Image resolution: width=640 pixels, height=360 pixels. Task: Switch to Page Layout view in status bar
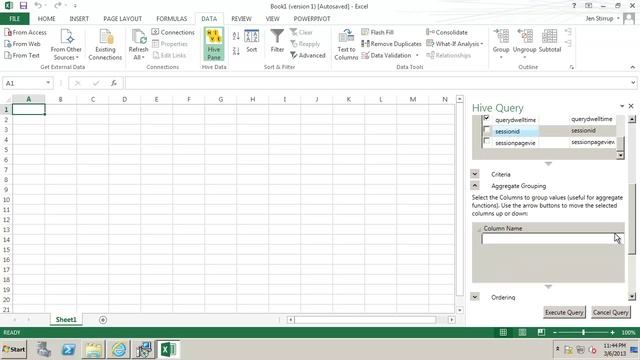(522, 333)
